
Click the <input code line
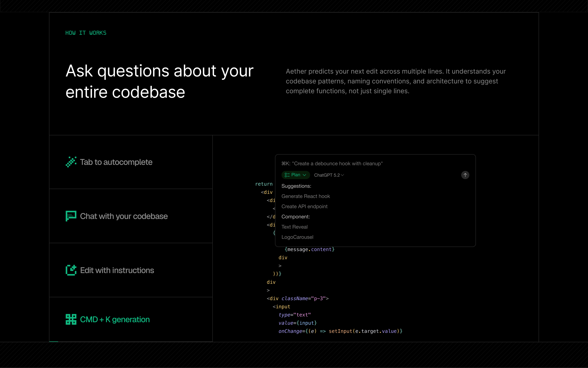281,307
